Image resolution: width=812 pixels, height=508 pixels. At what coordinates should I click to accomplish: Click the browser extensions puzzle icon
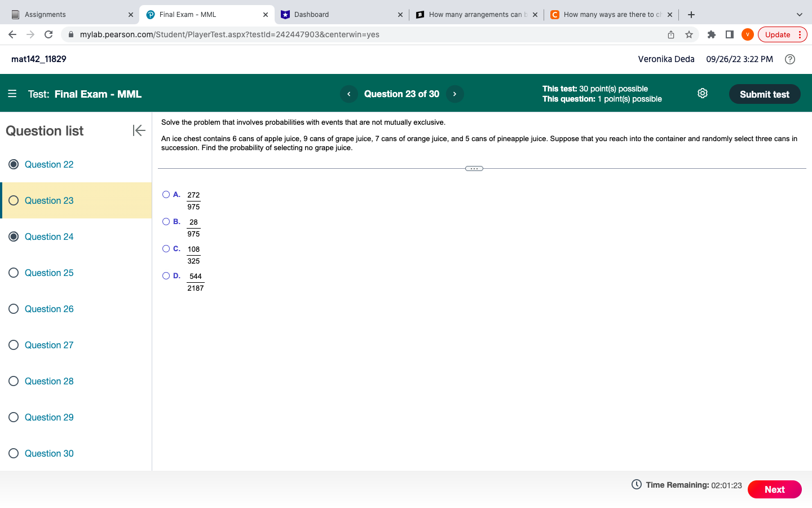tap(711, 34)
